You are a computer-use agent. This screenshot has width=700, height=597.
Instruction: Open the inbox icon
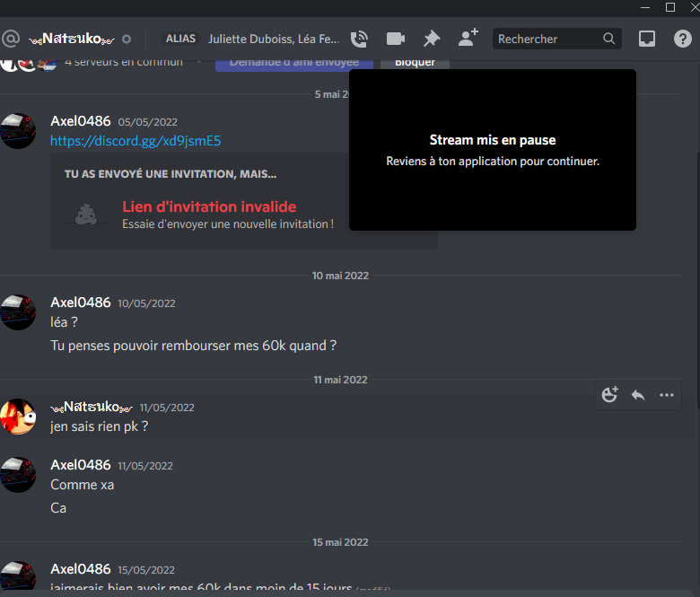click(646, 39)
